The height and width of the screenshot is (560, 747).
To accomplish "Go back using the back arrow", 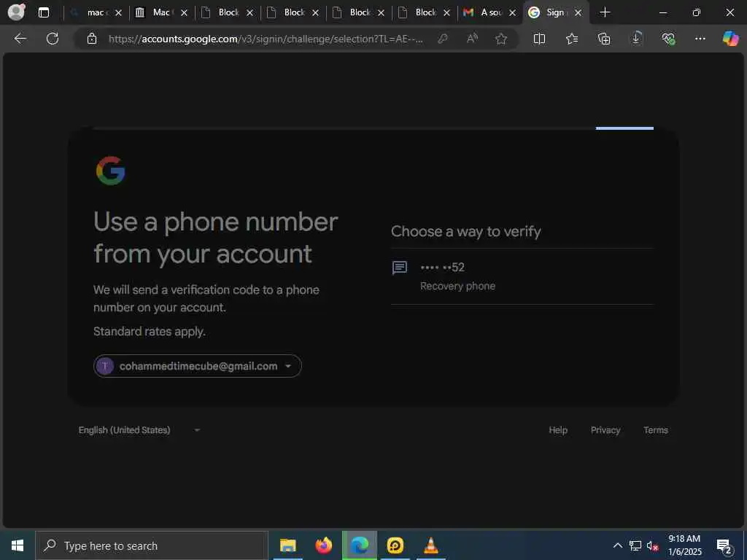I will [x=20, y=39].
